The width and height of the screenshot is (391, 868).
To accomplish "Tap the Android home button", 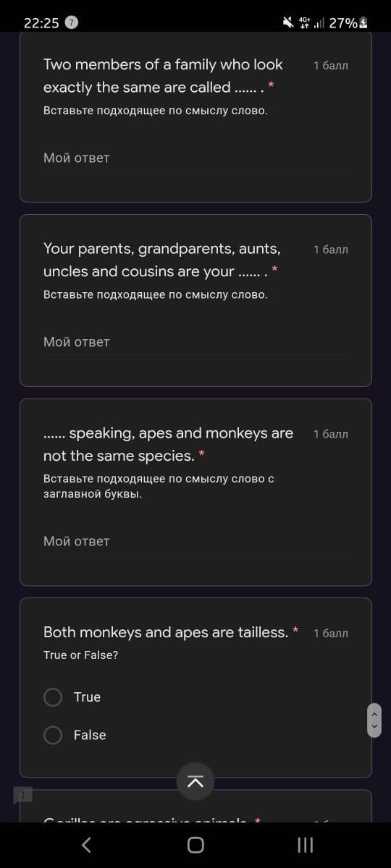I will click(195, 845).
